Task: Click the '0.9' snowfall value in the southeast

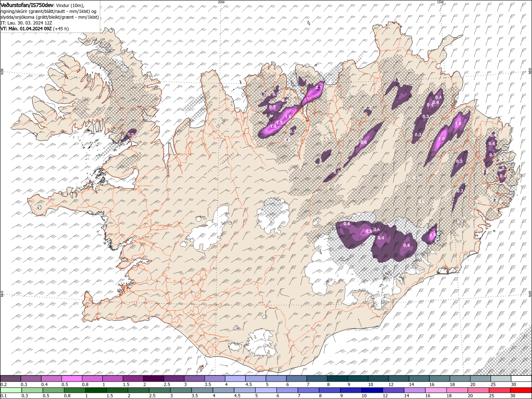Action: click(433, 235)
